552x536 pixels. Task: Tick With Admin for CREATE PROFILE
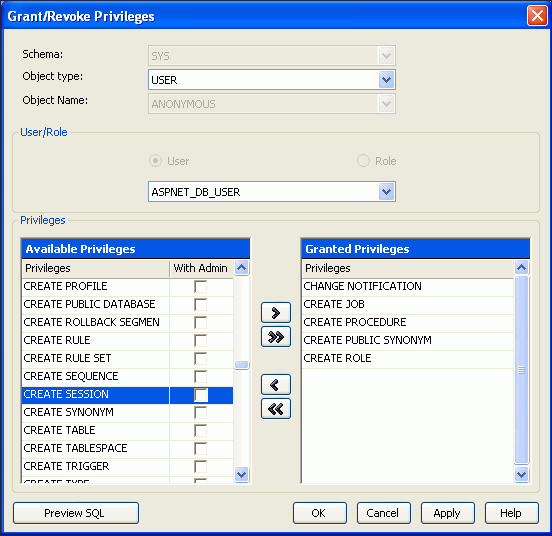pos(200,286)
